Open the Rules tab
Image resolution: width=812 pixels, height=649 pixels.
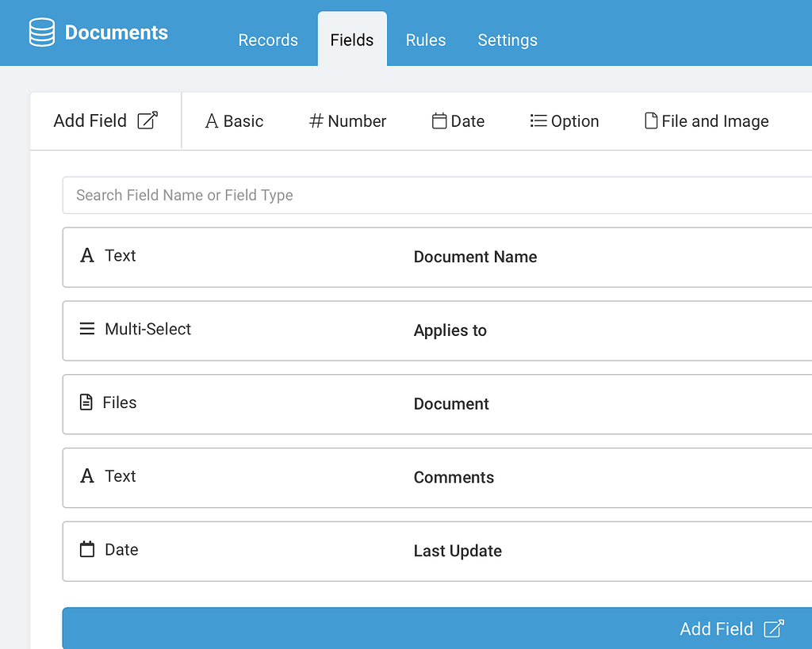(x=425, y=40)
